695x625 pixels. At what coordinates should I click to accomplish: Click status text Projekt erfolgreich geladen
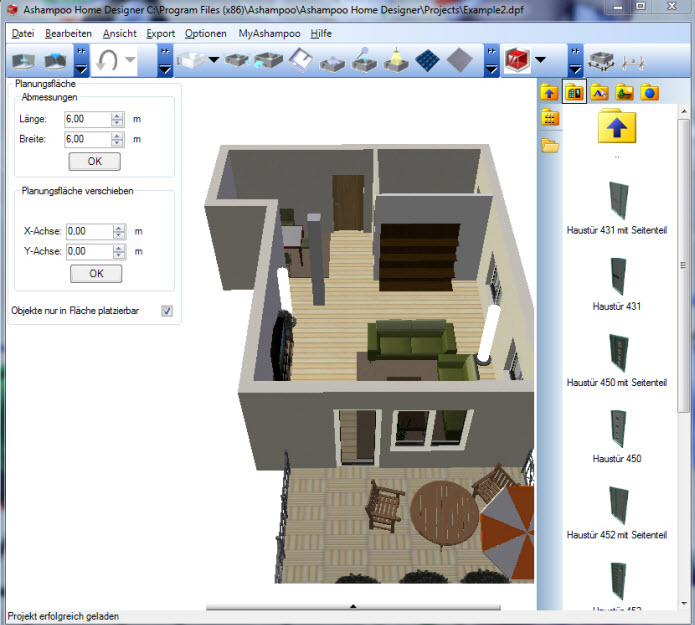[63, 616]
